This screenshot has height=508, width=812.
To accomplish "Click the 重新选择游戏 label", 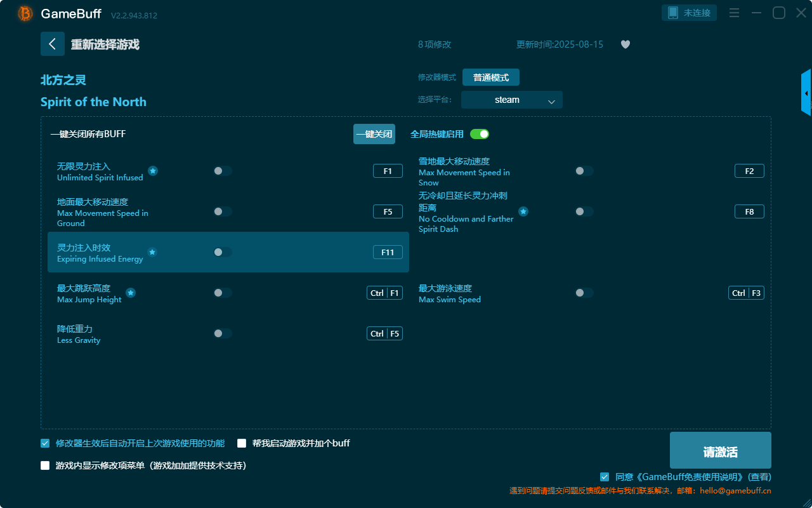I will [105, 44].
